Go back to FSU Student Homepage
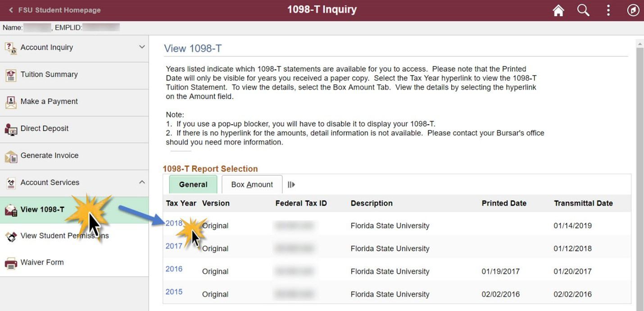This screenshot has width=644, height=311. (x=54, y=10)
